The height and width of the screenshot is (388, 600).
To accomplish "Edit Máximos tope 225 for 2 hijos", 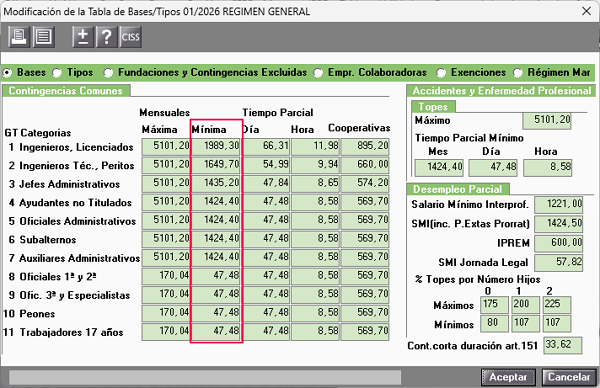I will click(557, 305).
